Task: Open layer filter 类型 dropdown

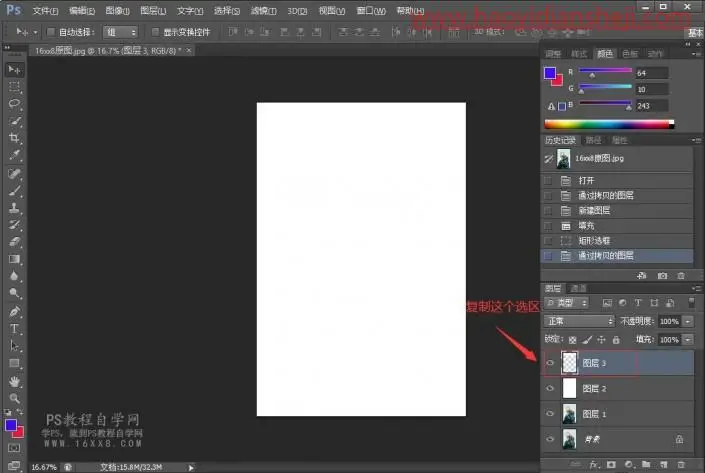Action: coord(567,303)
